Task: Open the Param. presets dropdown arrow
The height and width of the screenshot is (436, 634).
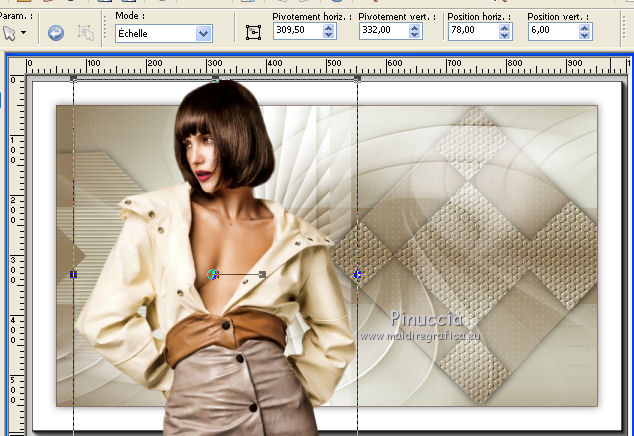Action: 24,33
